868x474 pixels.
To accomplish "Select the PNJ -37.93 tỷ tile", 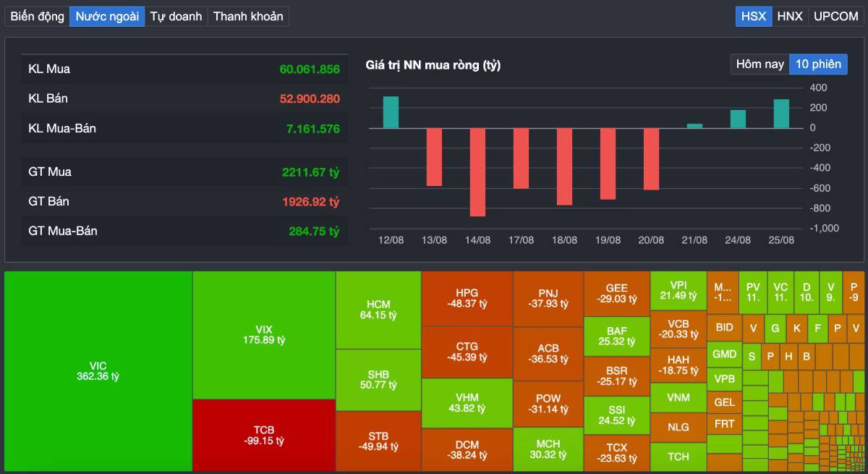I will click(x=548, y=298).
